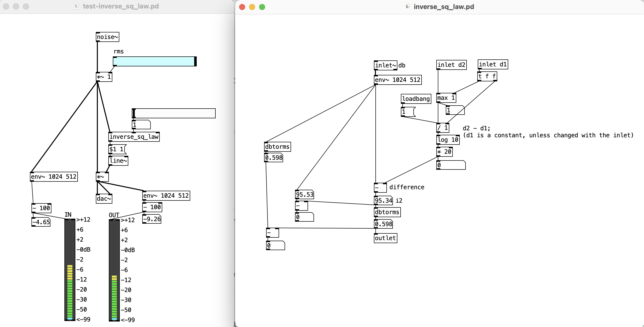Click the number box showing 95.53
The width and height of the screenshot is (644, 327).
tap(305, 194)
